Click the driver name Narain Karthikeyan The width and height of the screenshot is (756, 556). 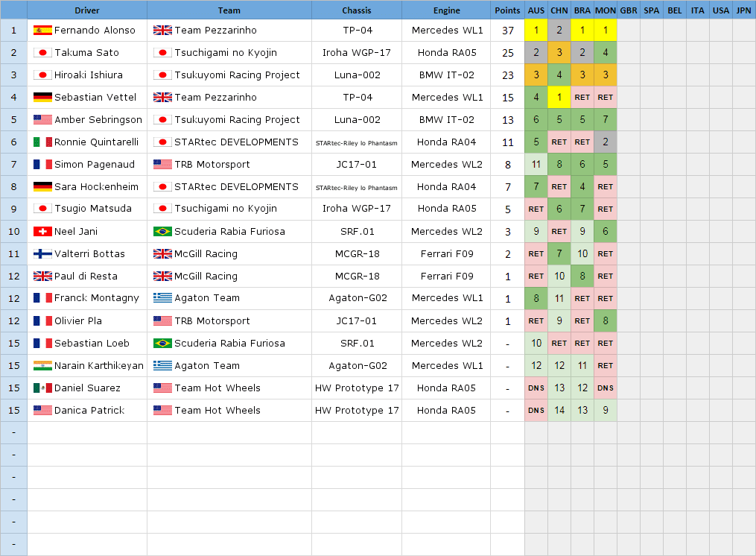pos(99,366)
